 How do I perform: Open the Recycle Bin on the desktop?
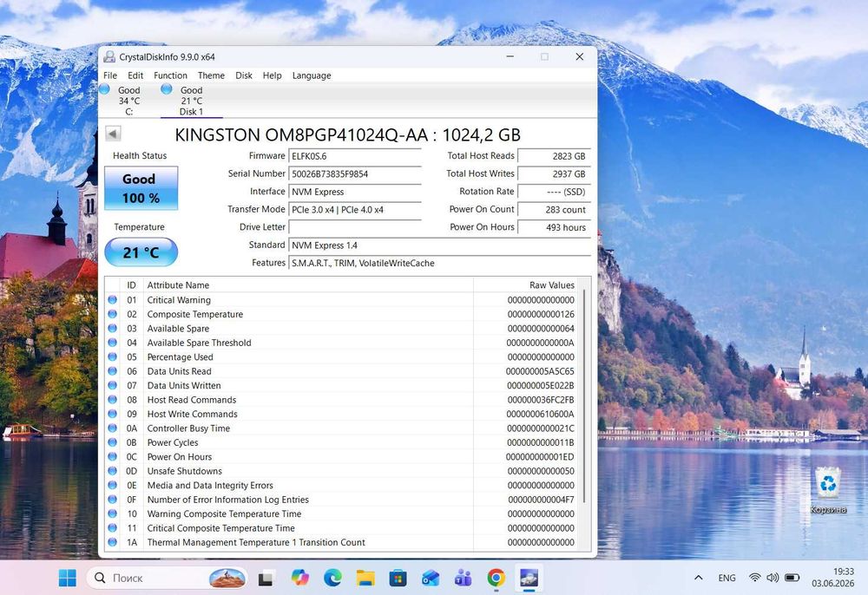coord(828,491)
